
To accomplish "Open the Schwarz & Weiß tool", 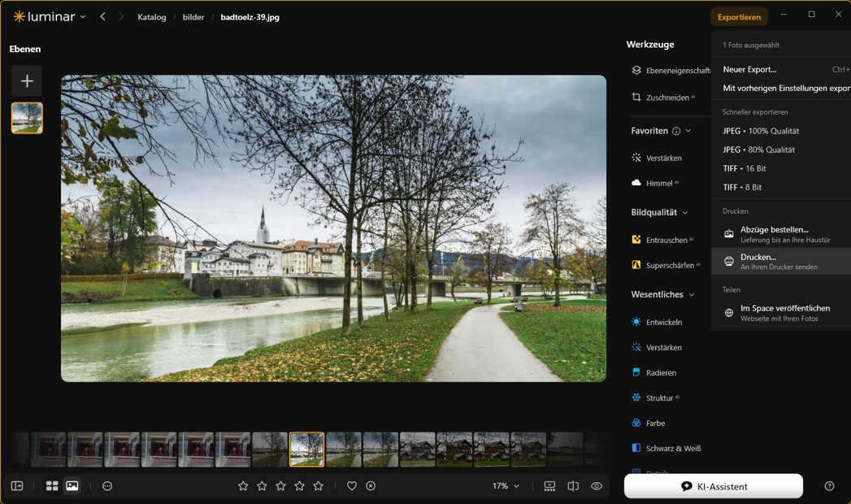I will coord(666,448).
